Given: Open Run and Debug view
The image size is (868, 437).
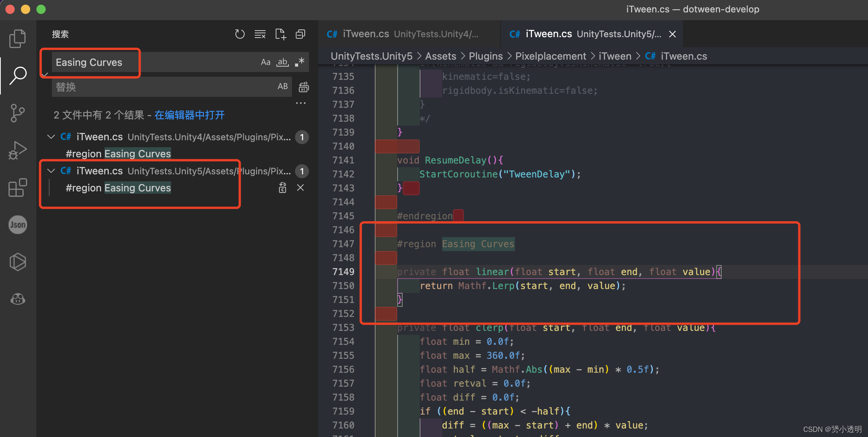Looking at the screenshot, I should (x=17, y=150).
